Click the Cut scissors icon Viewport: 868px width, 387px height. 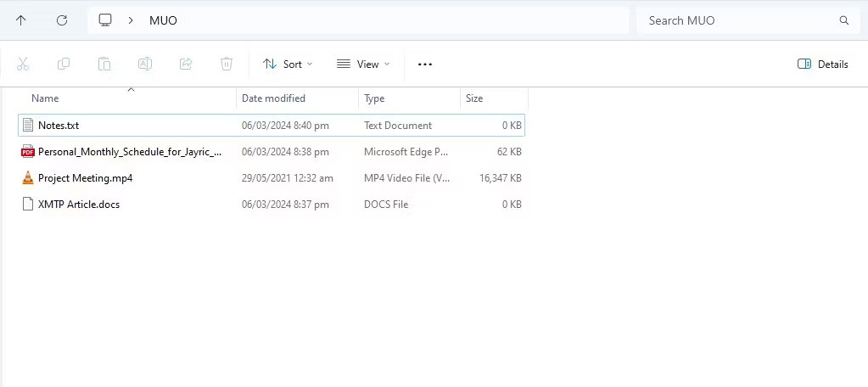pos(23,64)
